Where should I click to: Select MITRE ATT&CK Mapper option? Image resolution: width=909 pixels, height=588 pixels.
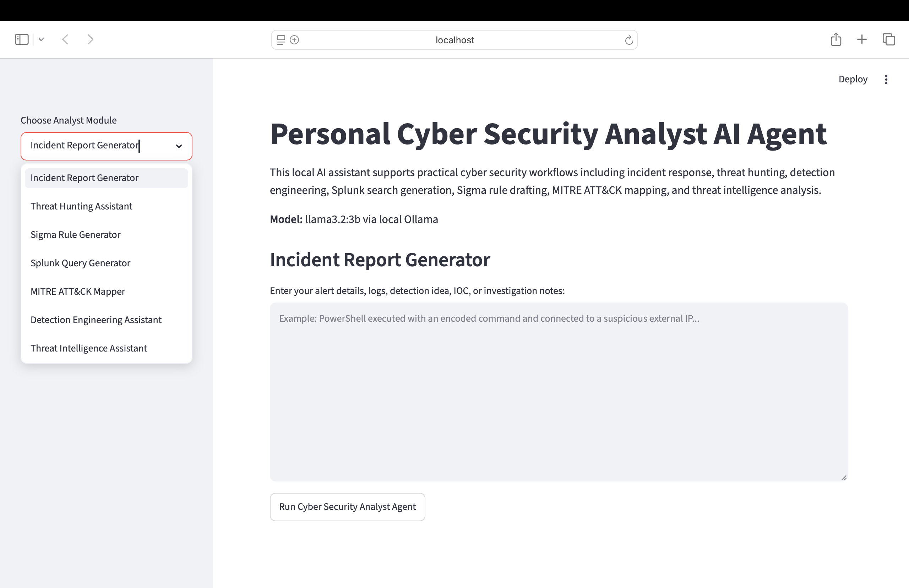pos(107,291)
